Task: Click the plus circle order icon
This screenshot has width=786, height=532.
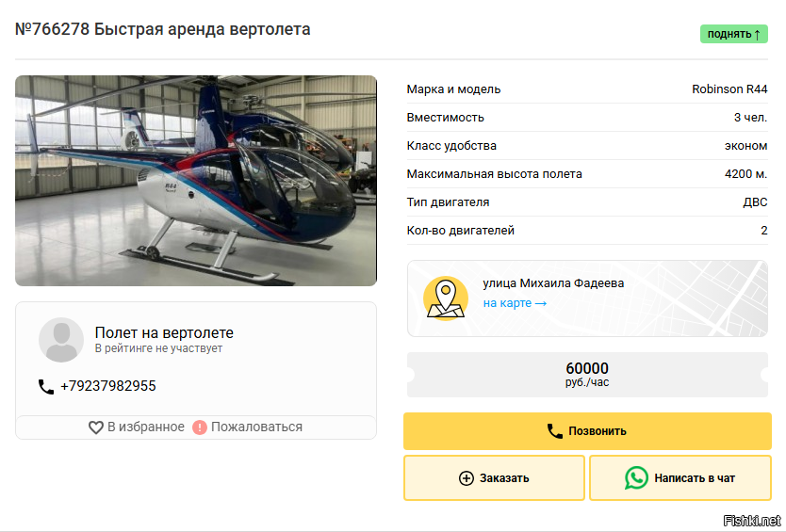Action: point(467,478)
